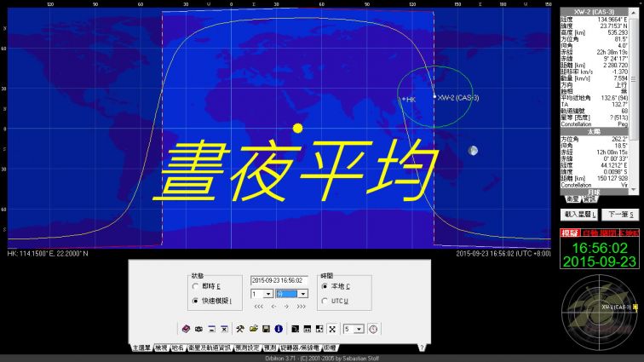Select the 快速模擬 simulation radio button
The width and height of the screenshot is (644, 362).
click(x=196, y=301)
